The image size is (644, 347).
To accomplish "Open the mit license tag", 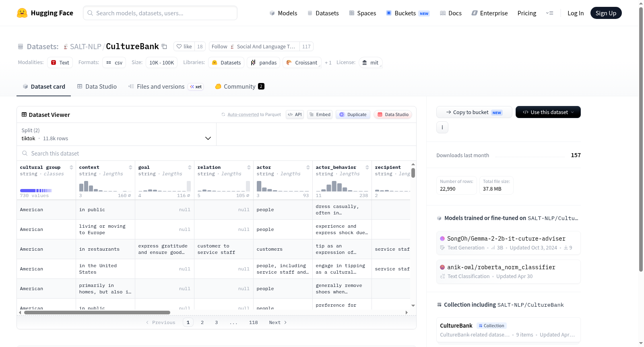I will [370, 62].
